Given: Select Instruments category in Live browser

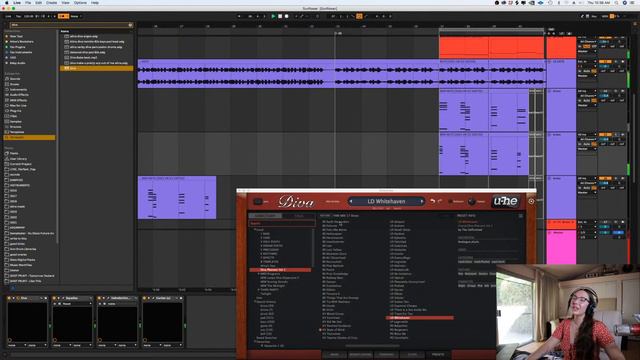Looking at the screenshot, I should pyautogui.click(x=18, y=89).
